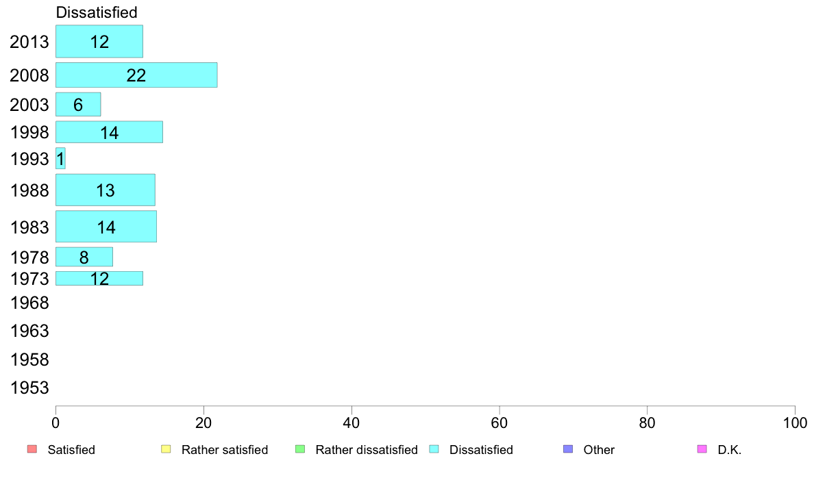Click the 100 tick on x-axis
Screen dimensions: 814x504
point(795,423)
